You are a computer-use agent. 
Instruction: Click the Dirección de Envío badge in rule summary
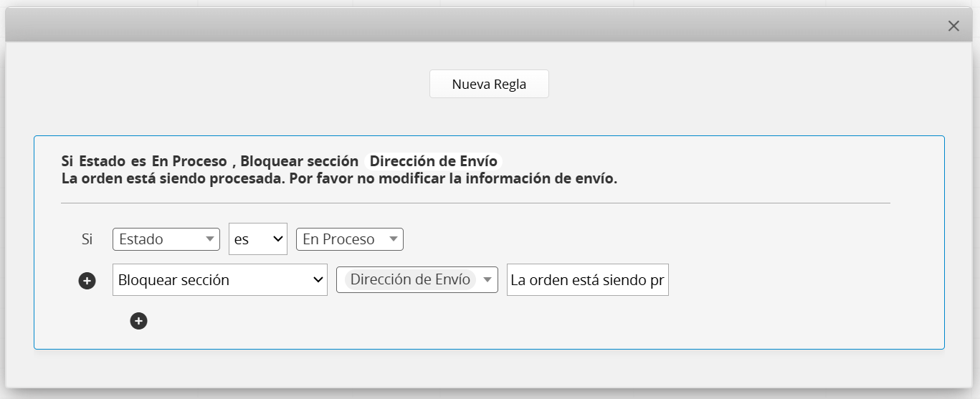(x=433, y=161)
